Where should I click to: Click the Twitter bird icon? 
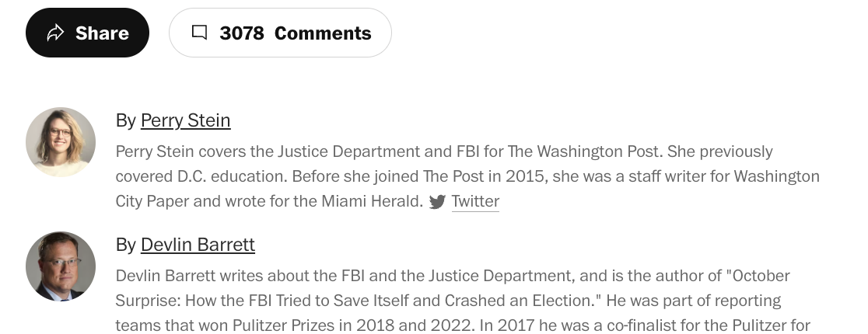coord(437,202)
